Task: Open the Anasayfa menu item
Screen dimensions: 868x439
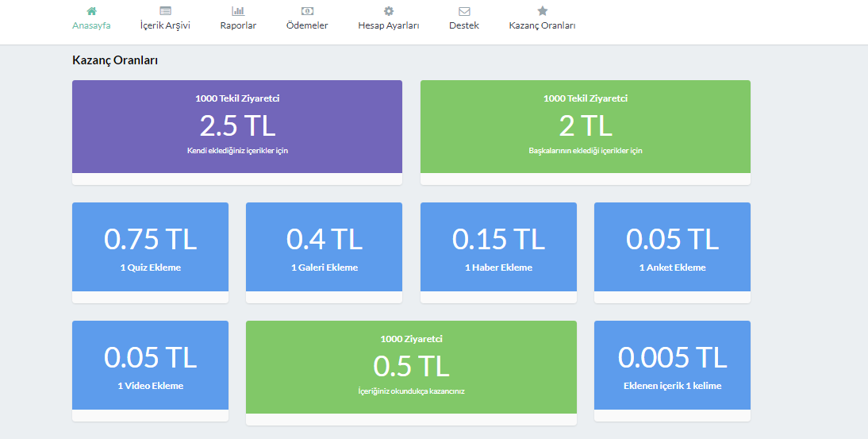Action: (91, 25)
